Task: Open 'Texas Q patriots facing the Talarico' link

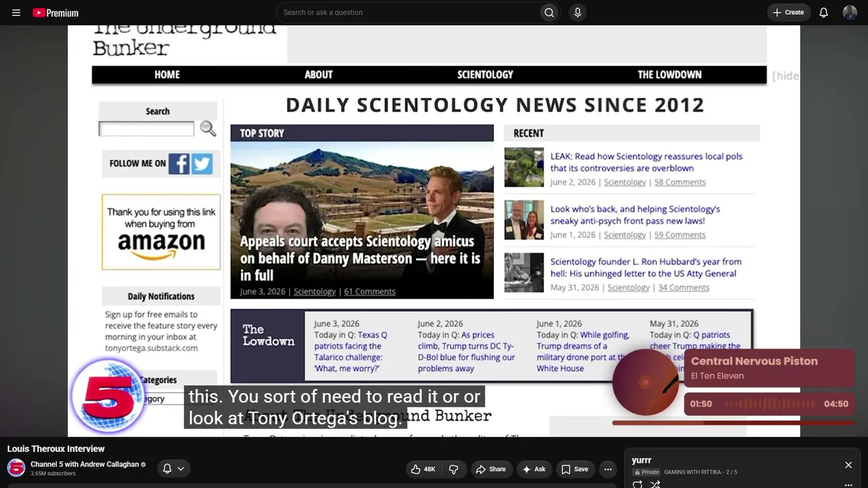Action: [x=351, y=352]
